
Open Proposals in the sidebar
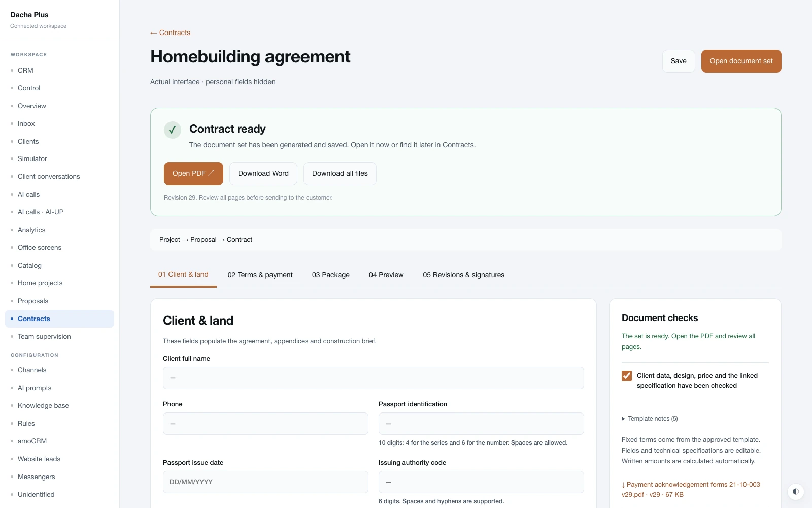pyautogui.click(x=59, y=301)
